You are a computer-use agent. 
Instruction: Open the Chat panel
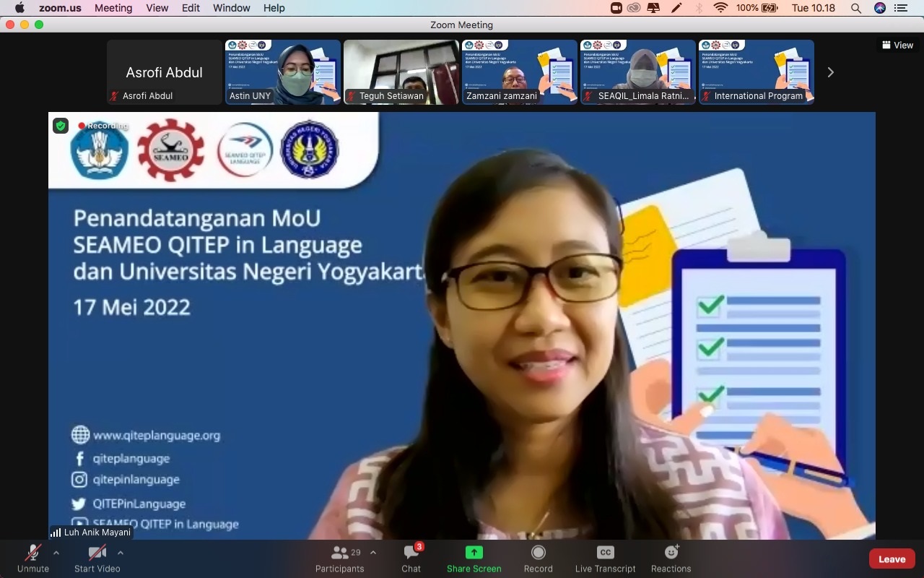click(411, 558)
